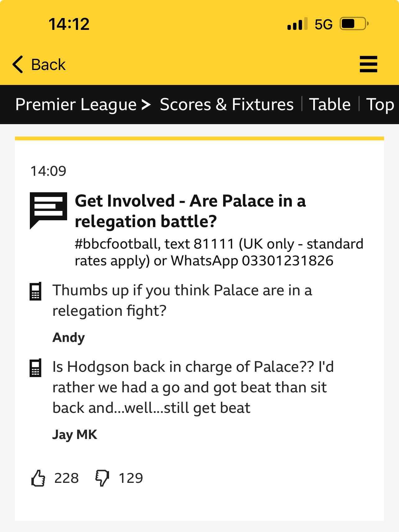This screenshot has width=399, height=532.
Task: Toggle the 129 thumbs down count
Action: pos(131,478)
